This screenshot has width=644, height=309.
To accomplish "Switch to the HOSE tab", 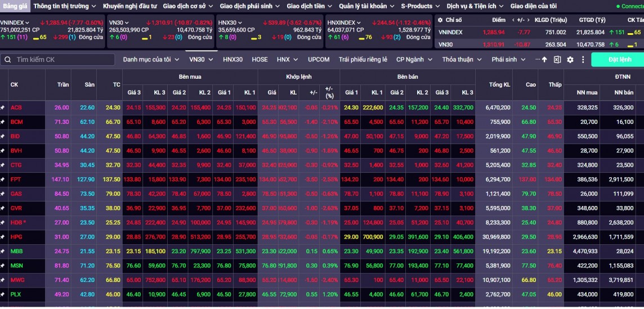I will [x=260, y=60].
